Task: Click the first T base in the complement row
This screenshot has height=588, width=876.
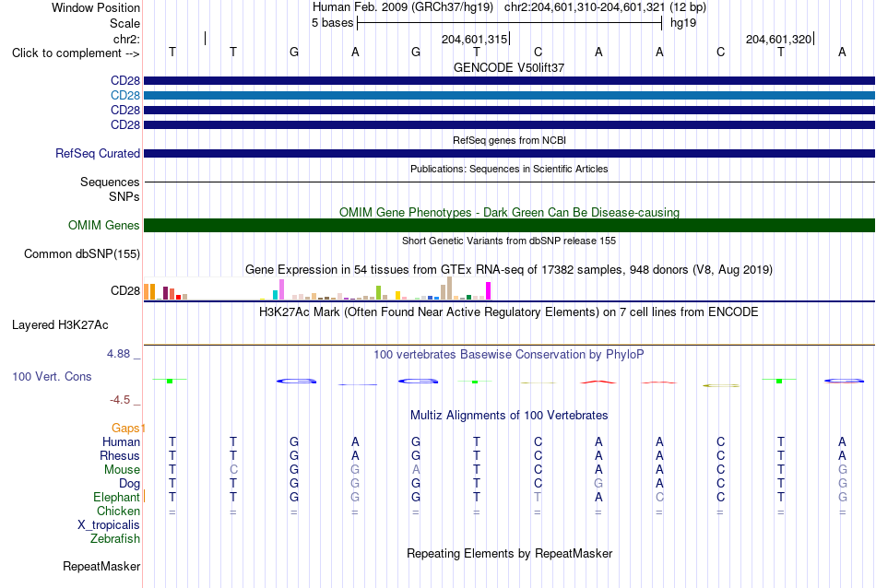Action: [172, 52]
